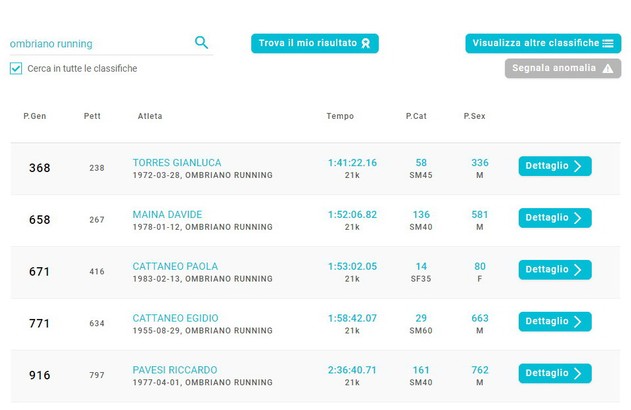Click general position 658
The image size is (631, 410).
[39, 220]
